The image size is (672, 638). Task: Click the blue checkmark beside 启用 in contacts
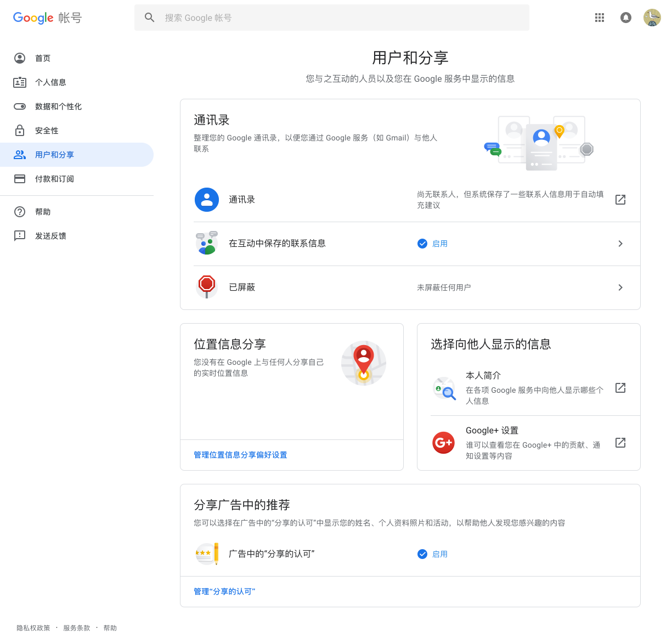click(422, 244)
